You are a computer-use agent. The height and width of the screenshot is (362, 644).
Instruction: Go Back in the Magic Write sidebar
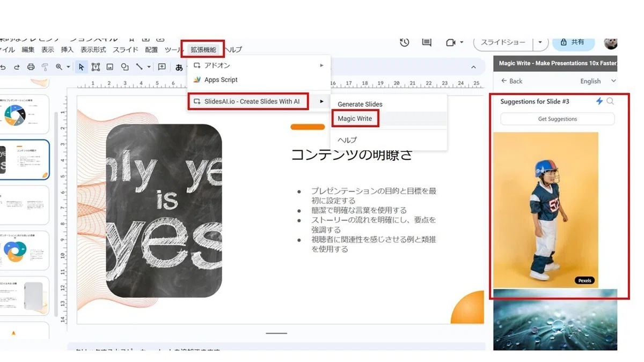click(x=511, y=81)
